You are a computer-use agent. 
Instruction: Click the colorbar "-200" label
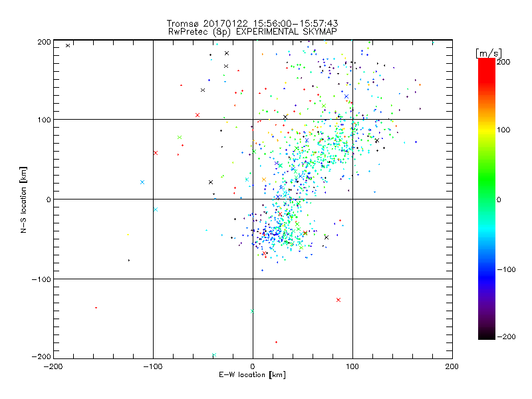tap(506, 336)
